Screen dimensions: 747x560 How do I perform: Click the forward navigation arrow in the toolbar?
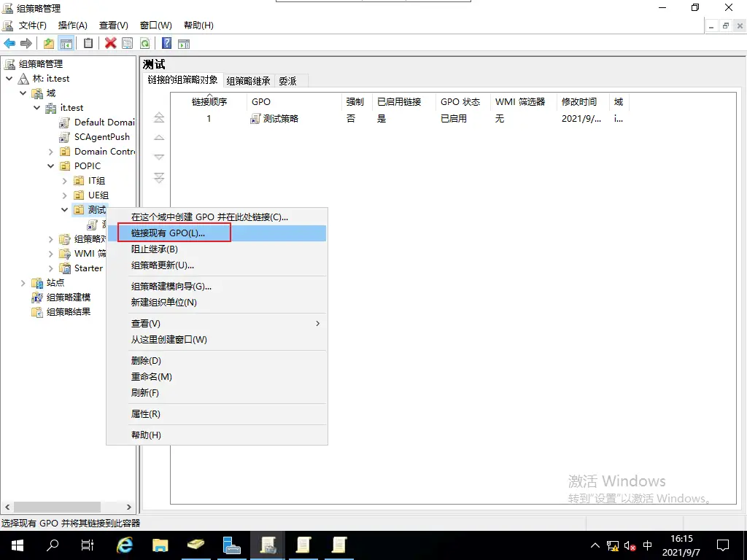click(x=26, y=43)
